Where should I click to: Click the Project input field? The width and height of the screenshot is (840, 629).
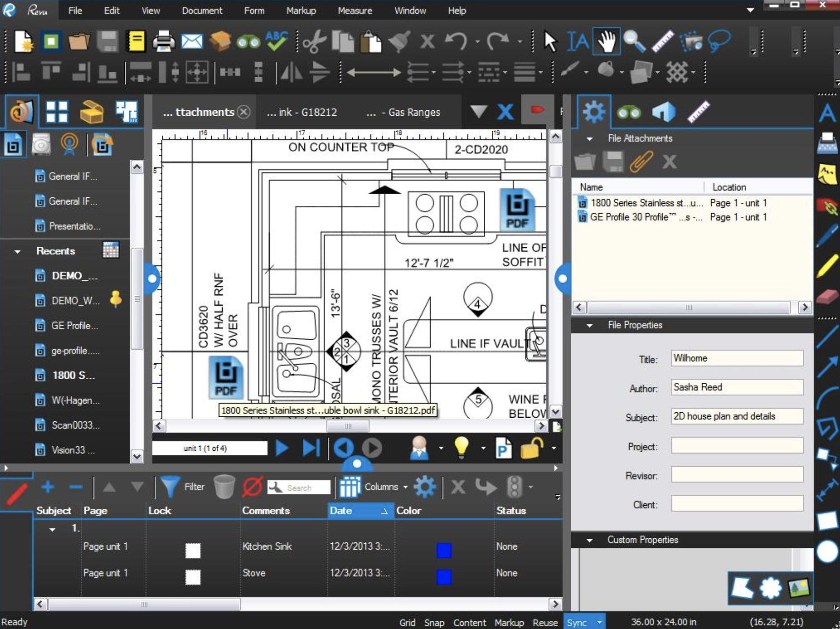click(x=737, y=446)
